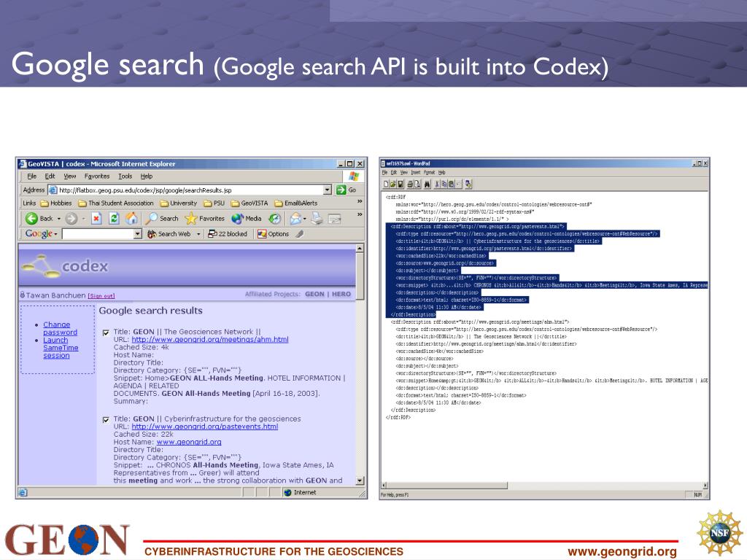Viewport: 747px width, 560px height.
Task: Click the WordPad horizontal scrollbar thumb
Action: 446,486
